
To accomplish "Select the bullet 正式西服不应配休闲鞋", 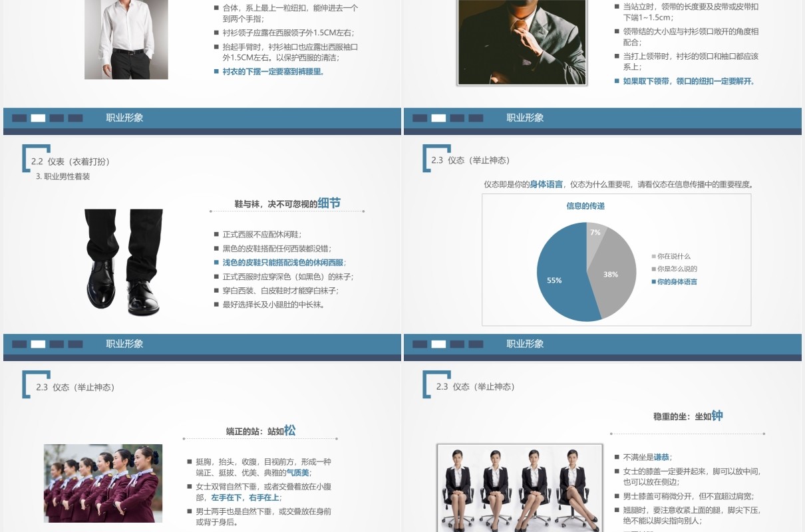I will [x=258, y=235].
